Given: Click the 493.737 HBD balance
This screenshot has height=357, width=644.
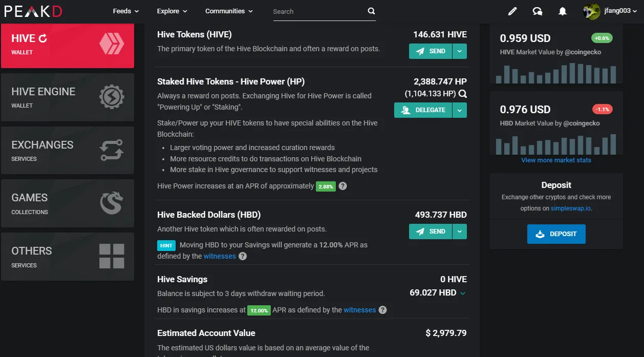Looking at the screenshot, I should [441, 215].
